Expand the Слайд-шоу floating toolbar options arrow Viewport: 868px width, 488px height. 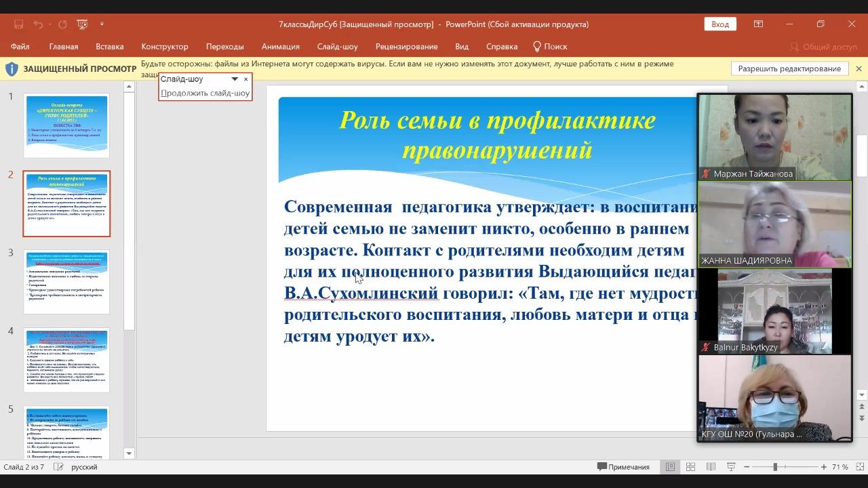(x=235, y=79)
